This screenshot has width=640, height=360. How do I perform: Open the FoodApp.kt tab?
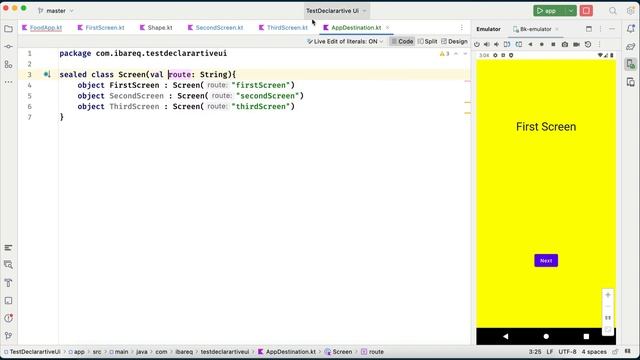point(42,27)
